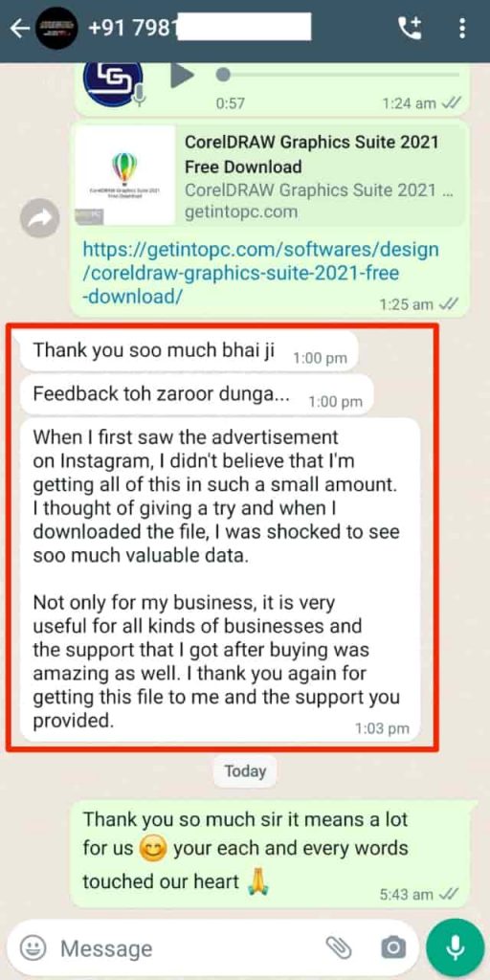The height and width of the screenshot is (980, 490).
Task: Select the 'Feedback toh zaroor dunga' message
Action: (196, 393)
